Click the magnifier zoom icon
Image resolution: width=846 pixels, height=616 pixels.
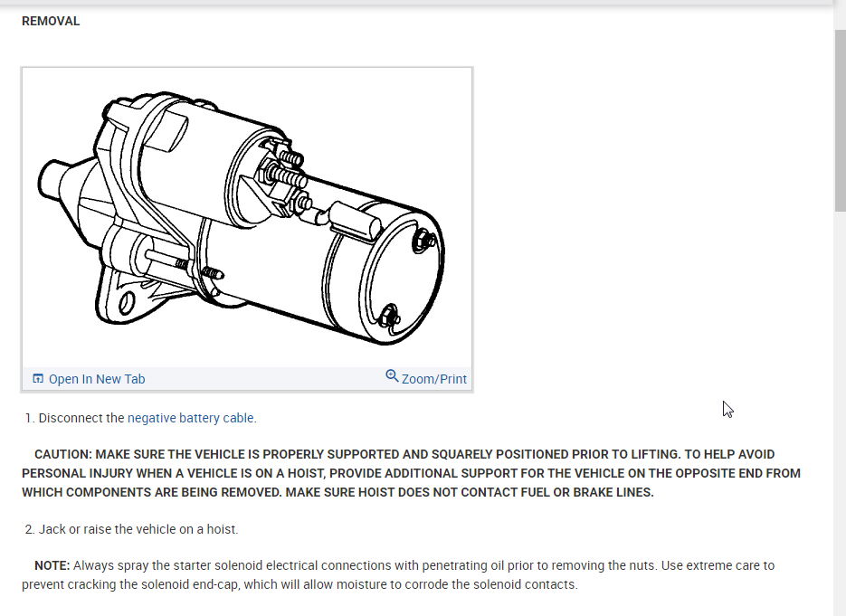coord(393,376)
